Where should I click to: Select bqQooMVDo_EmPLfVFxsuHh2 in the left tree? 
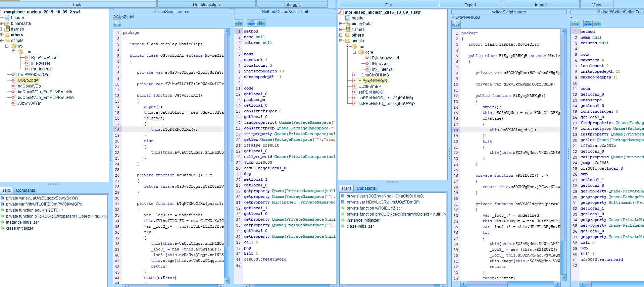pos(46,97)
